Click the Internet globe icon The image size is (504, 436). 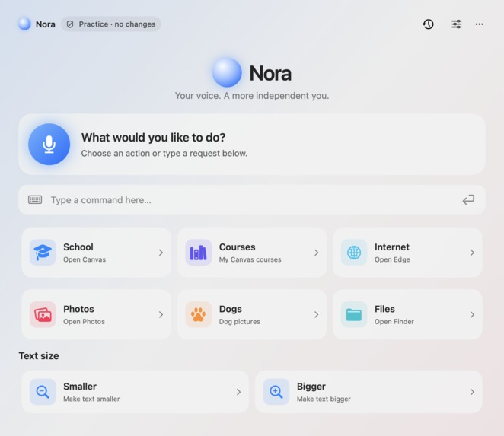pos(354,252)
